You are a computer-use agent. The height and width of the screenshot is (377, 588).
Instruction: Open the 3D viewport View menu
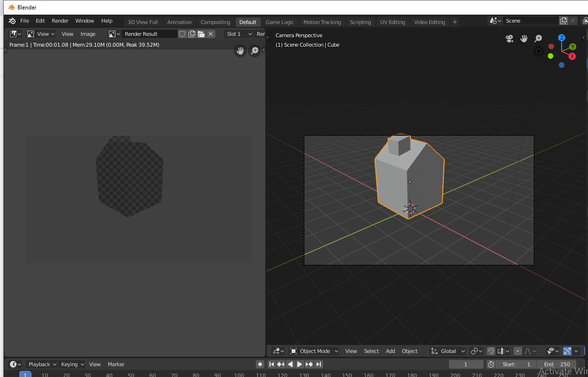pyautogui.click(x=351, y=351)
